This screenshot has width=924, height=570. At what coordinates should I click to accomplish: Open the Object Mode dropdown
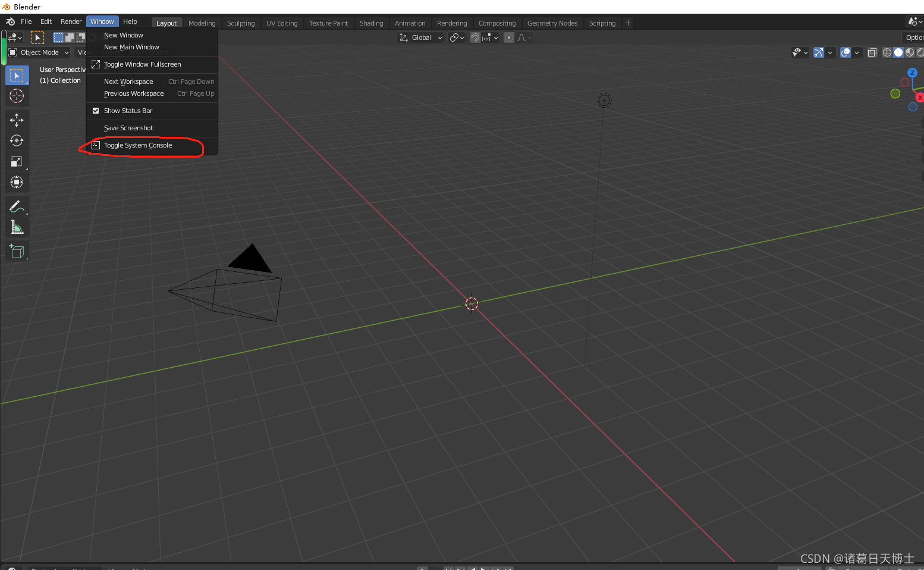pyautogui.click(x=39, y=52)
